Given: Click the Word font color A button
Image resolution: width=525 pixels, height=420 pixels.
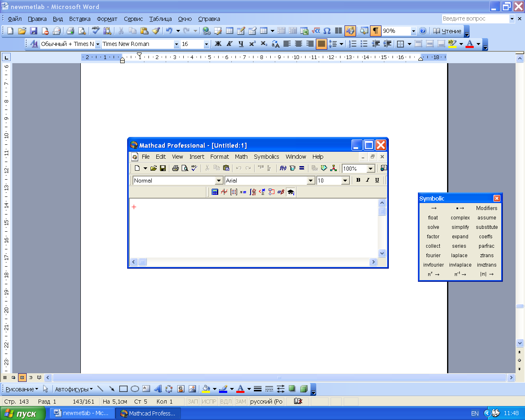Looking at the screenshot, I should point(470,44).
